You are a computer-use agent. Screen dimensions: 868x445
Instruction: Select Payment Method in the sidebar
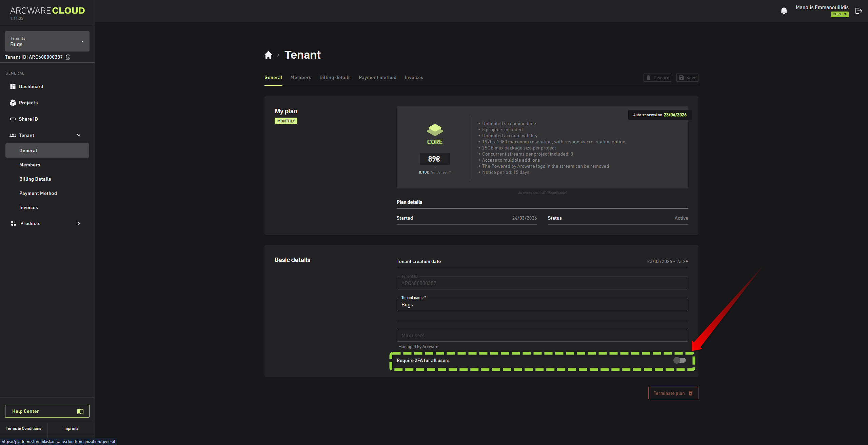[38, 193]
